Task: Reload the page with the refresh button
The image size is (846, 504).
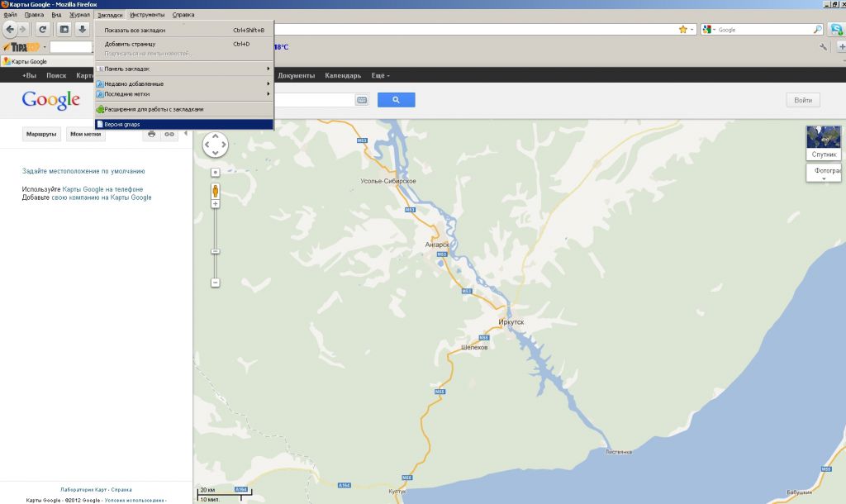Action: (43, 30)
